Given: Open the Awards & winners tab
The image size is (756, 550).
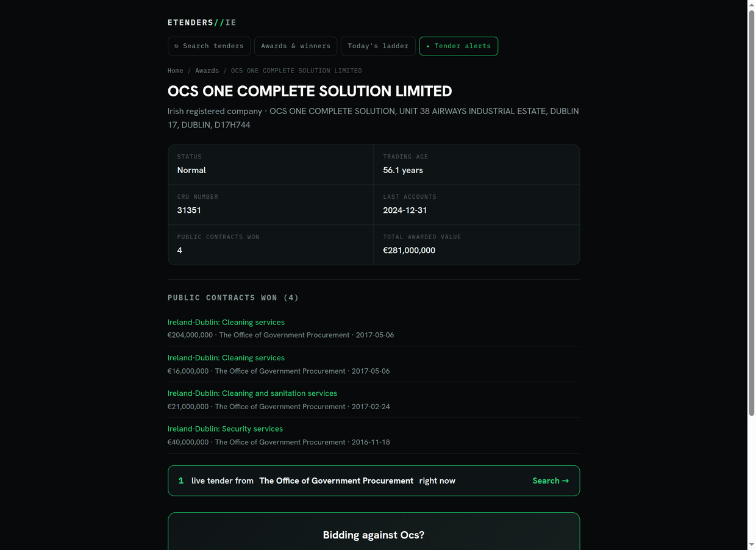Looking at the screenshot, I should (296, 46).
